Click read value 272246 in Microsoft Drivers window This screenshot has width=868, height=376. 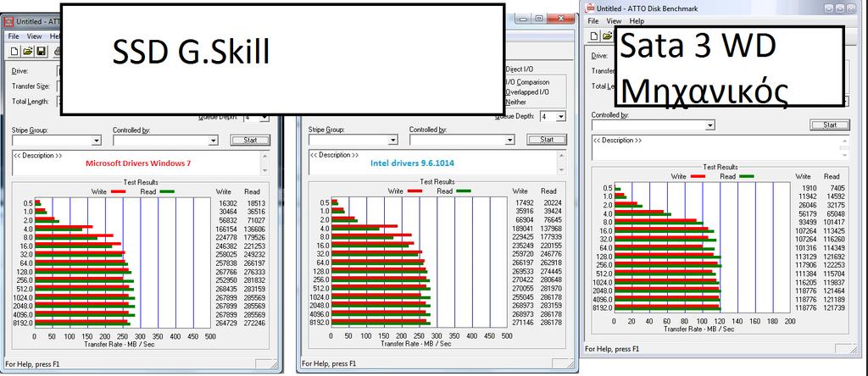pyautogui.click(x=254, y=323)
